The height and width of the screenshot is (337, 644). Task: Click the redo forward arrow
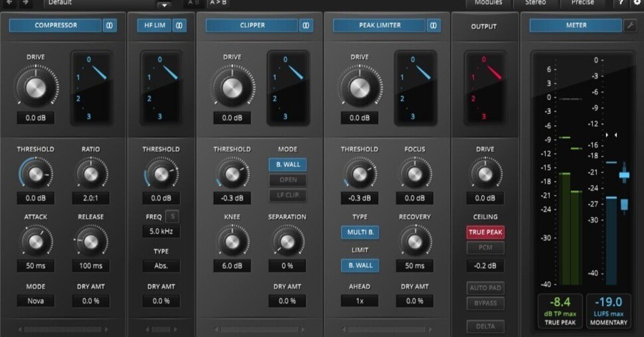click(26, 3)
